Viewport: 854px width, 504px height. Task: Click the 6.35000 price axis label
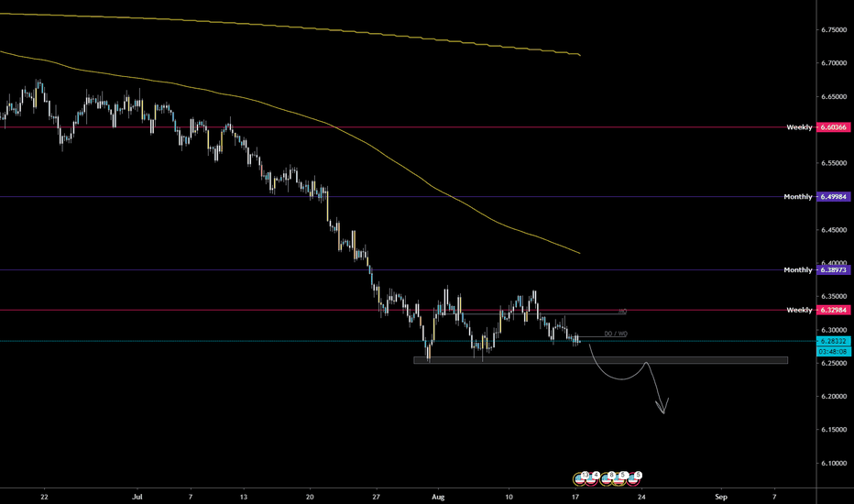tap(834, 296)
